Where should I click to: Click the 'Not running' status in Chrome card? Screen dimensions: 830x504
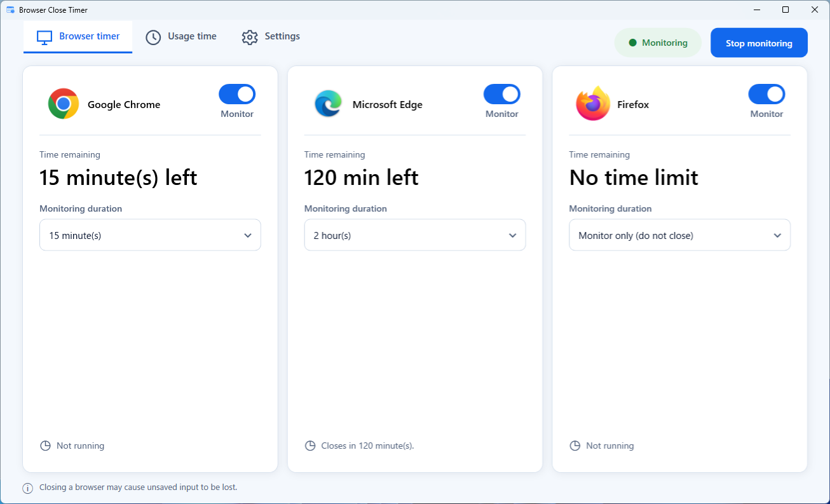point(80,446)
